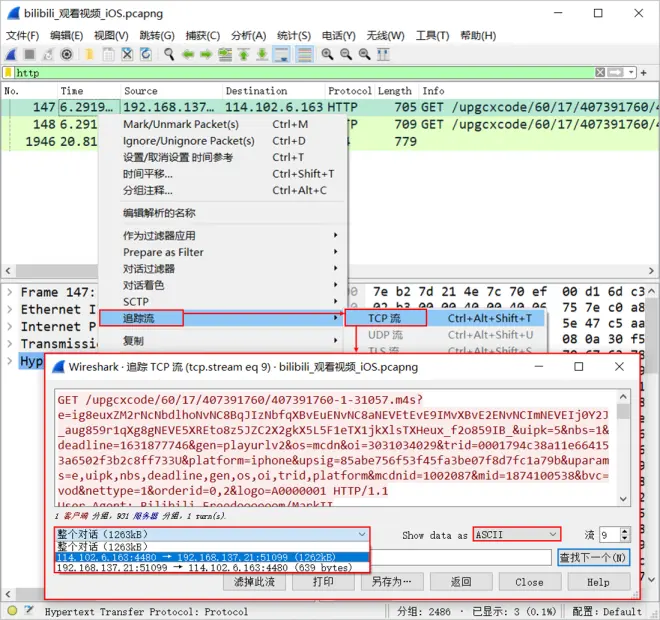Open the 视图(V) menu
Image resolution: width=660 pixels, height=620 pixels.
[x=111, y=36]
